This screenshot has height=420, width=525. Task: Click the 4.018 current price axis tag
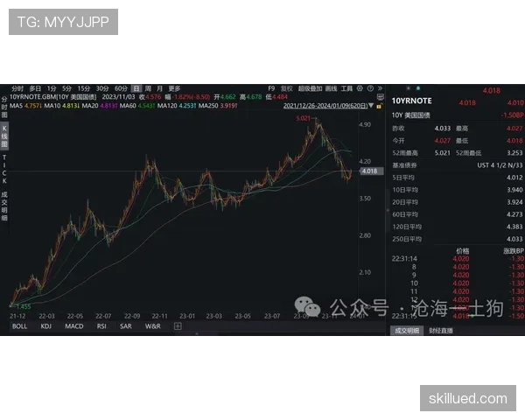370,171
